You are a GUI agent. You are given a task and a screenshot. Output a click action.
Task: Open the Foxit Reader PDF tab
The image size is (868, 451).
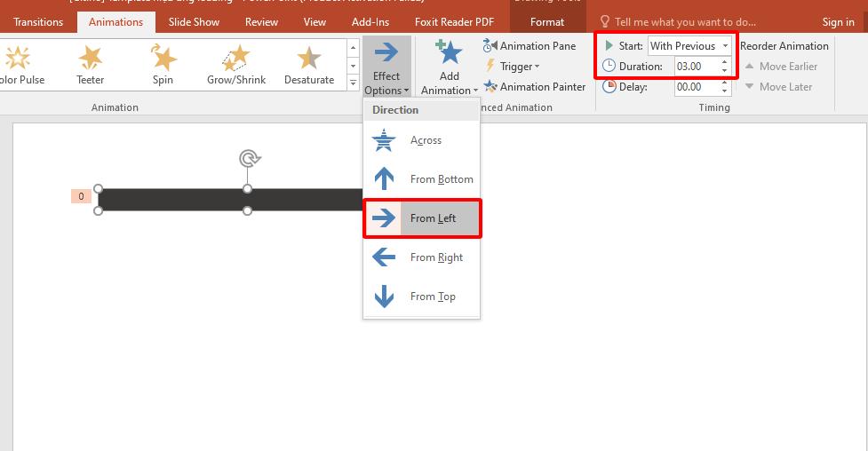454,22
